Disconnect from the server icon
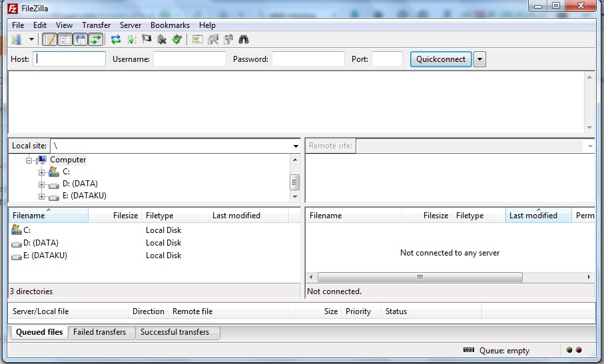This screenshot has width=604, height=364. coord(162,39)
